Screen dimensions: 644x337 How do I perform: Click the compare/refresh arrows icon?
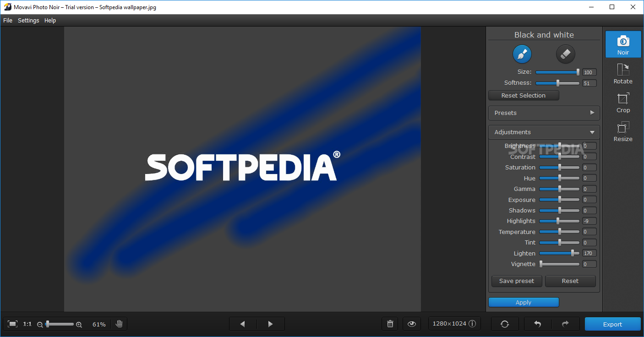[x=505, y=324]
